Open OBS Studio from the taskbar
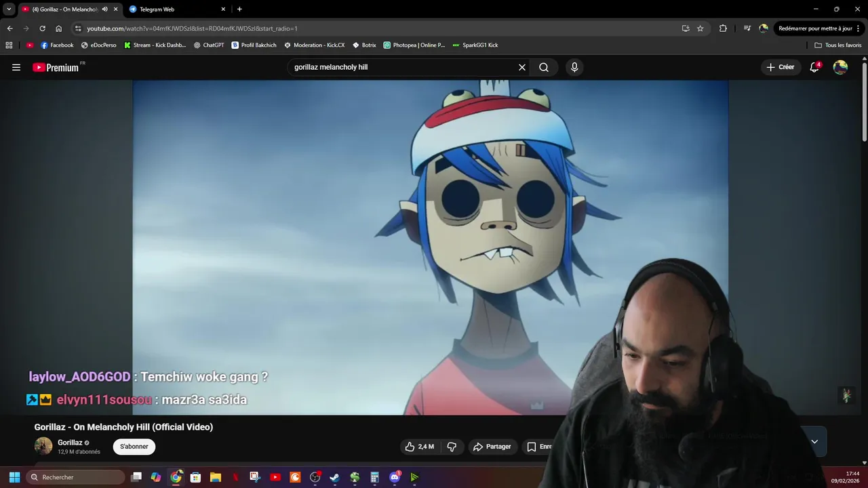868x488 pixels. 315,477
